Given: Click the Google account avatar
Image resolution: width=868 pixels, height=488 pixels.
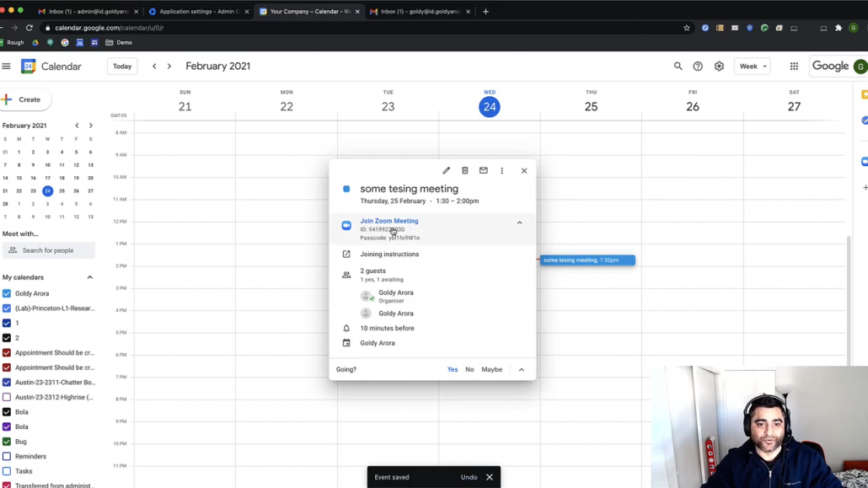Looking at the screenshot, I should [860, 67].
